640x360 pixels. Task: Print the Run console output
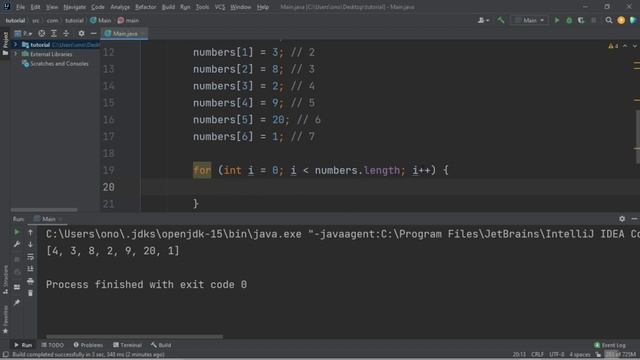tap(30, 281)
